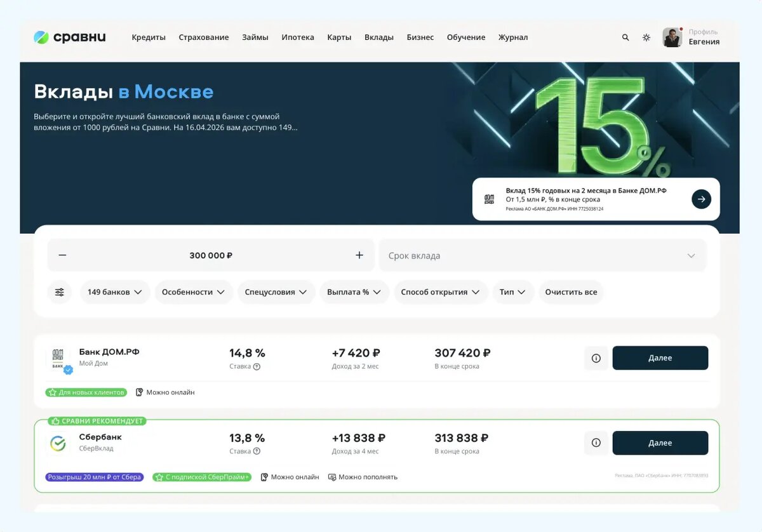Click Очистить все button
Viewport: 762px width, 532px height.
(x=571, y=292)
